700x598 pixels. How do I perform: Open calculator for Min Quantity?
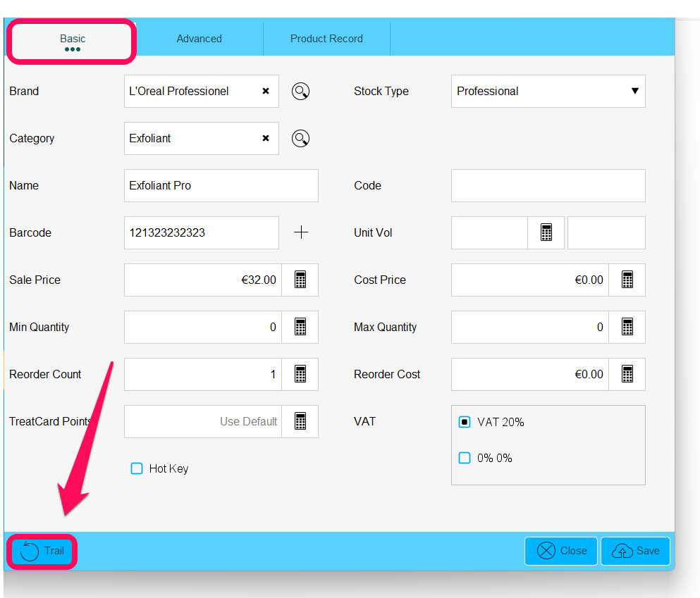(x=300, y=328)
